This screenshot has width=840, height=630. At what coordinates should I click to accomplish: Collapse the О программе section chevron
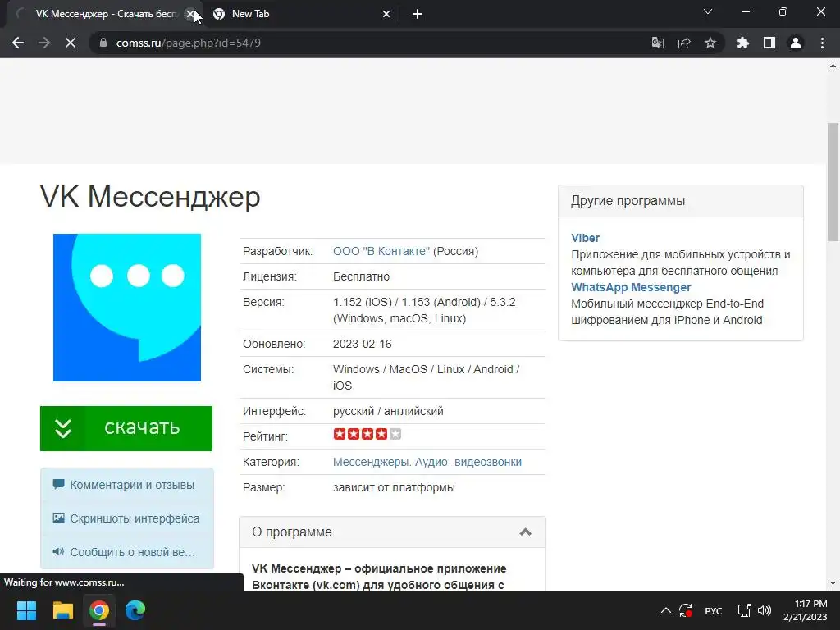coord(526,532)
